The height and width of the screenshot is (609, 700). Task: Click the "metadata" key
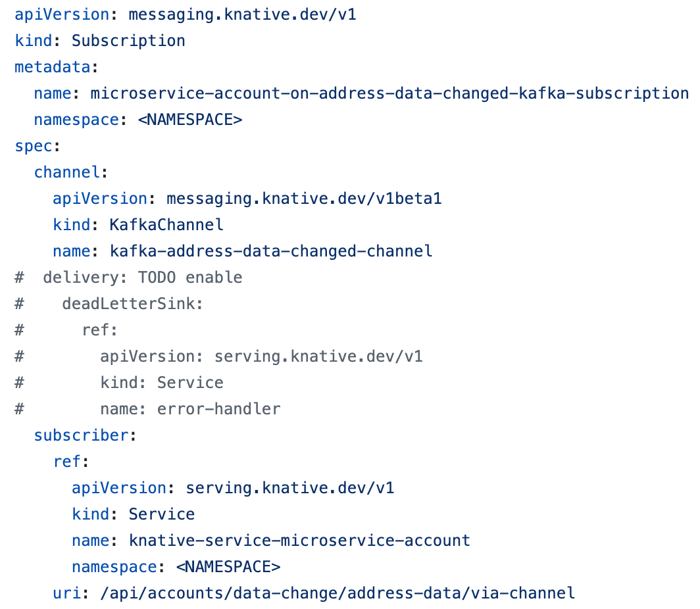point(53,67)
